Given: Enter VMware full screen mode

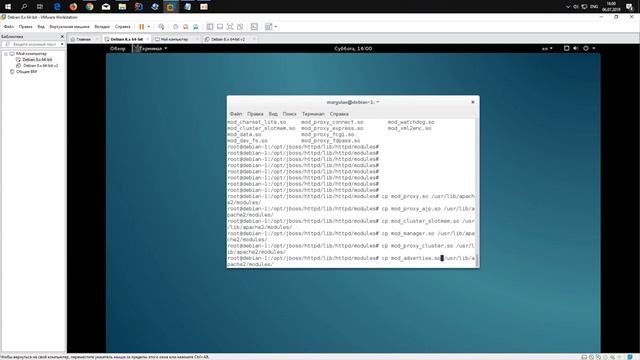Looking at the screenshot, I should pos(230,27).
